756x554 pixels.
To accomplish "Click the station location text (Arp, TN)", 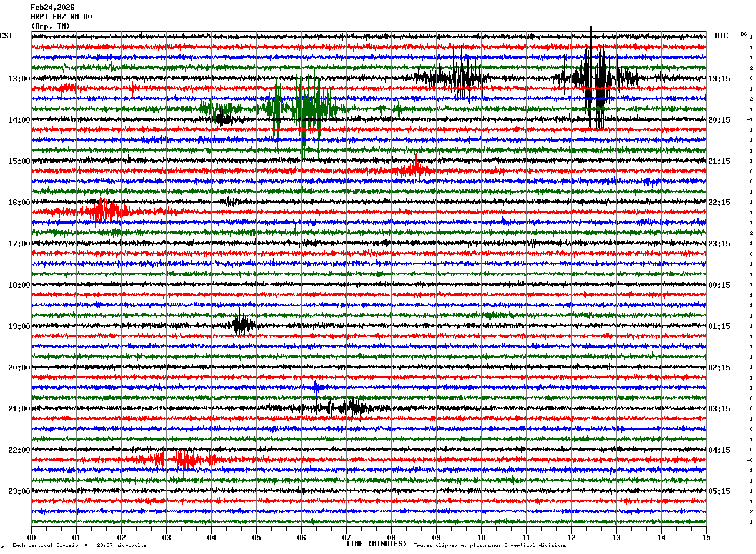I will tap(51, 26).
